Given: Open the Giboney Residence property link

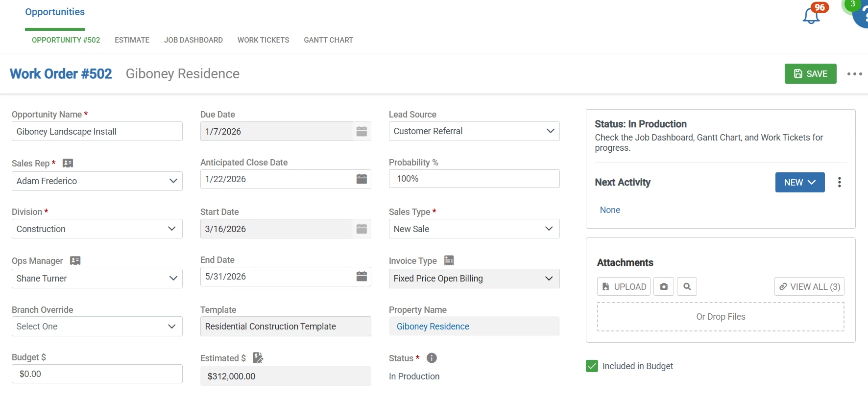Looking at the screenshot, I should click(433, 327).
